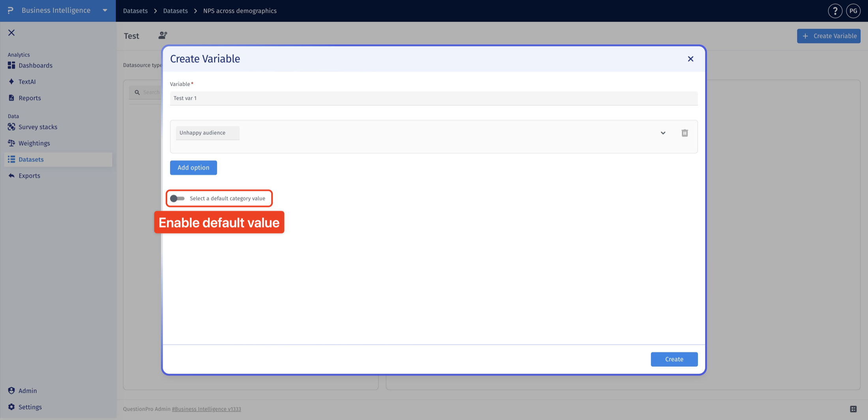Click the footer grid icon
The width and height of the screenshot is (868, 420).
pyautogui.click(x=853, y=409)
